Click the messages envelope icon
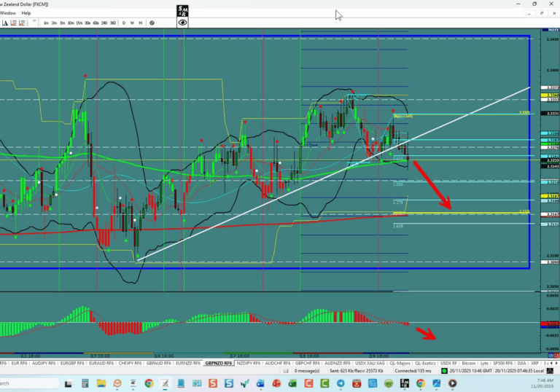This screenshot has width=560, height=392. 286,371
